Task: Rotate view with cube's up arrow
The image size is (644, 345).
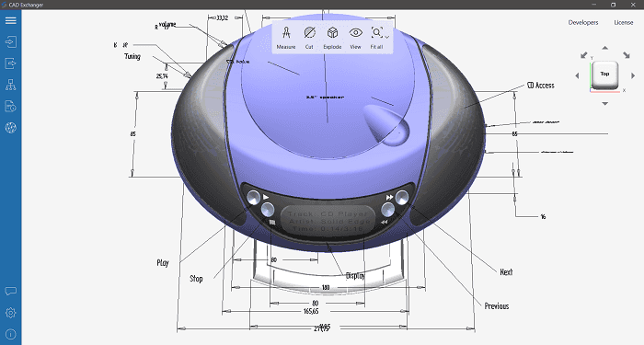Action: pos(605,48)
